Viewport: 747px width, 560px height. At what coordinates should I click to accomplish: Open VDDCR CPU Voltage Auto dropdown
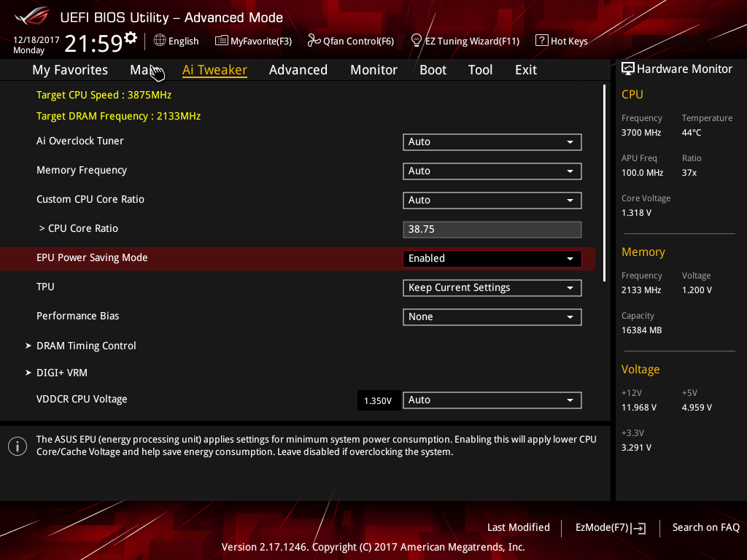[492, 400]
